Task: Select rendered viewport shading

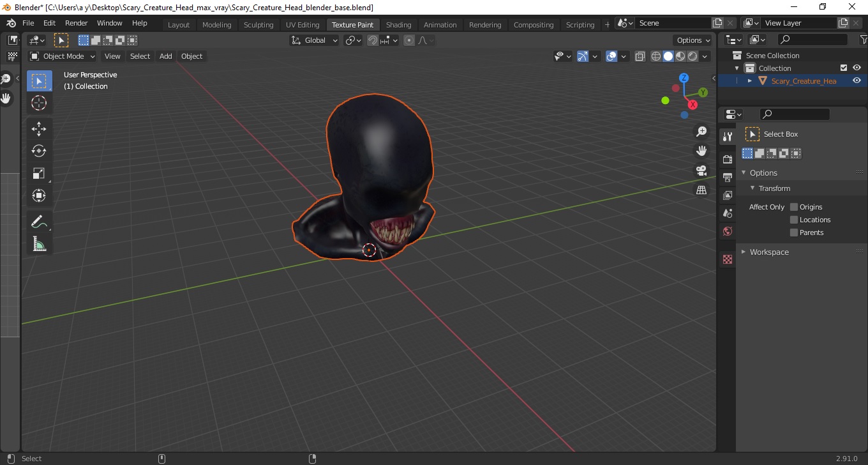Action: point(692,56)
